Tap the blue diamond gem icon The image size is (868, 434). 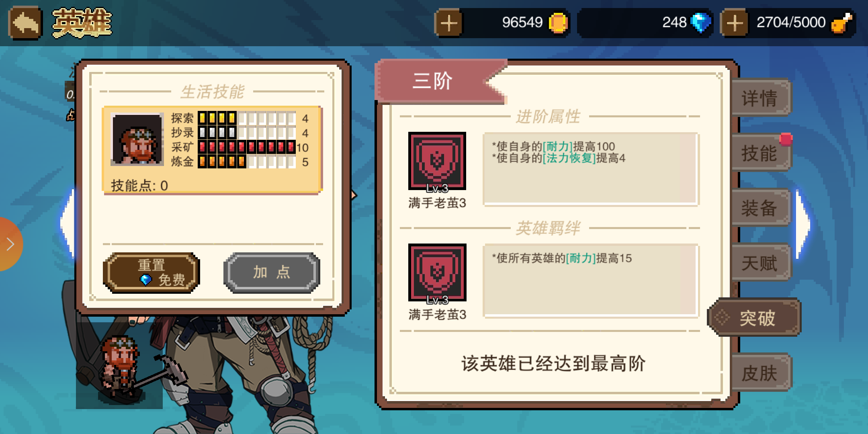(x=701, y=23)
